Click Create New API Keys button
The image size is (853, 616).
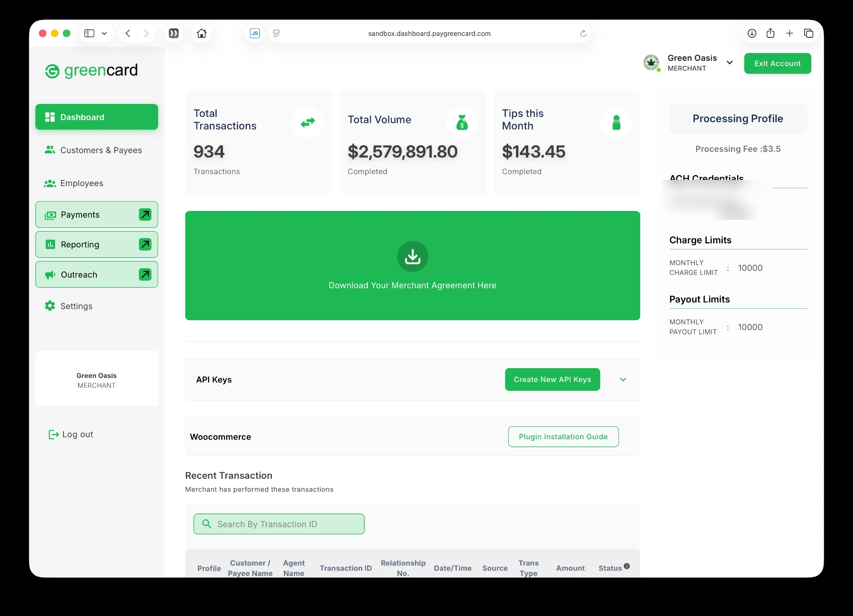tap(552, 379)
